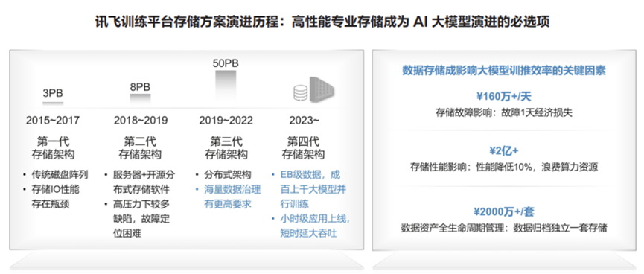644x274 pixels.
Task: Click the '第一代 存储架构' heading
Action: click(x=53, y=148)
